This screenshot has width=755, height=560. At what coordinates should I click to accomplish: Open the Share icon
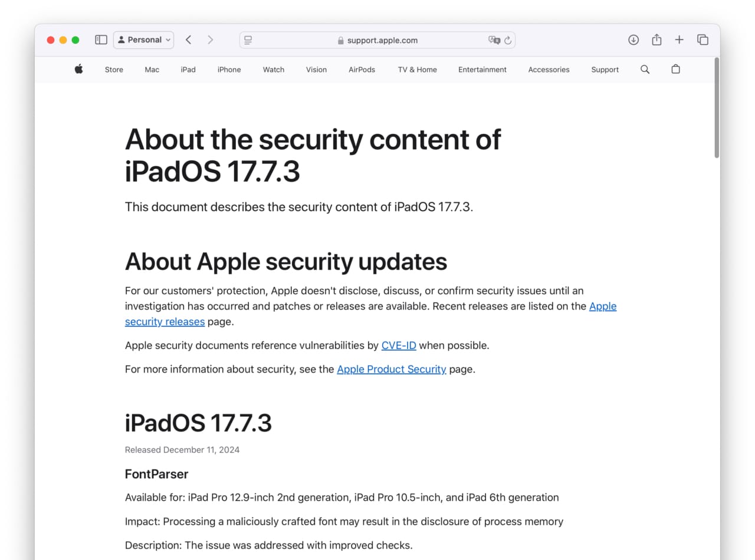point(656,39)
